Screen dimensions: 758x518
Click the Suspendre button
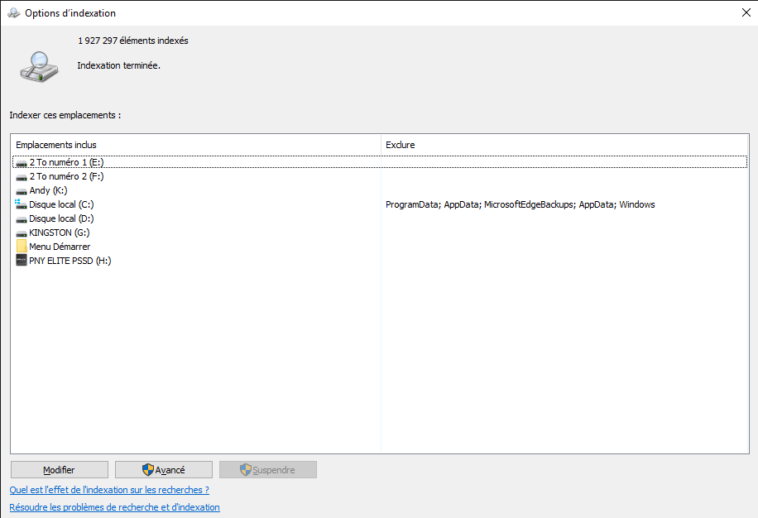click(x=268, y=470)
